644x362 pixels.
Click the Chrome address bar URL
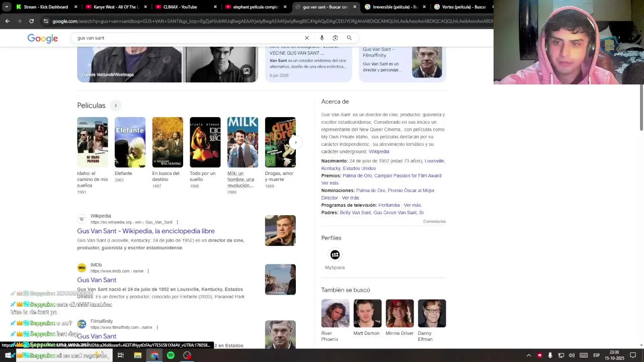272,21
